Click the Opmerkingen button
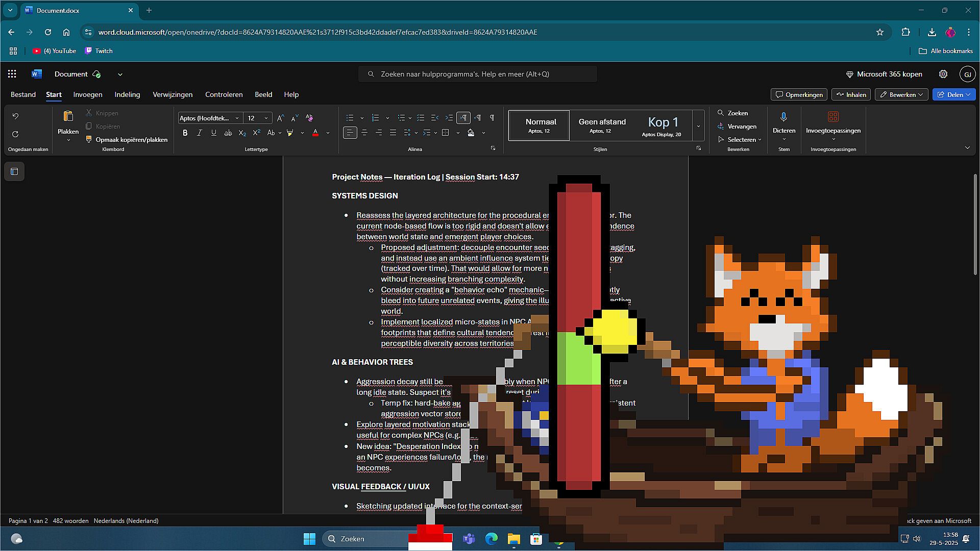Viewport: 980px width, 551px height. coord(799,94)
